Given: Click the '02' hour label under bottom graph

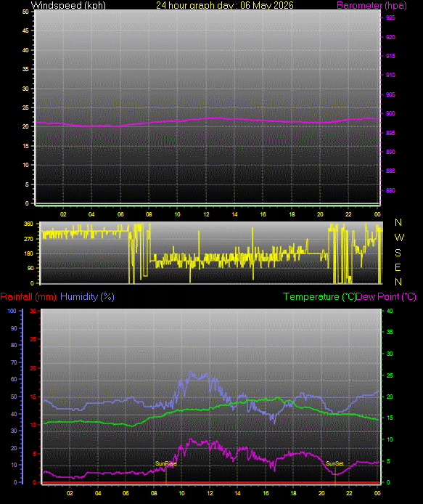Looking at the screenshot, I should [70, 493].
